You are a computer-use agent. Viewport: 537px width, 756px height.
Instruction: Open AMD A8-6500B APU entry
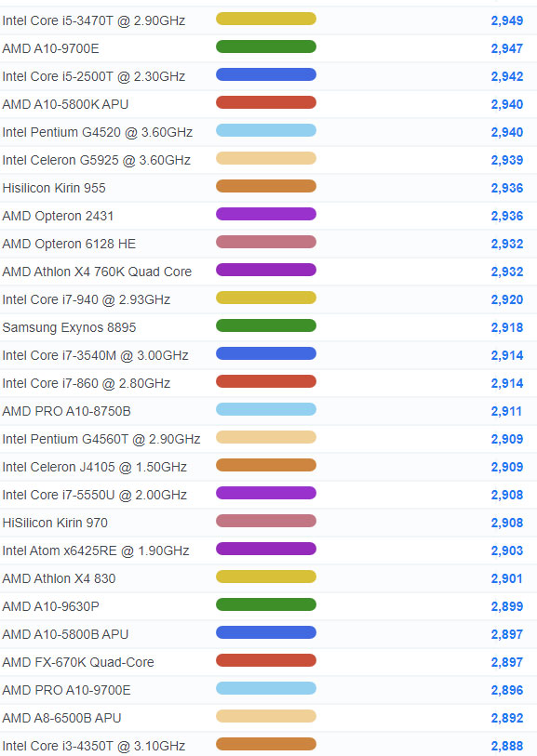pyautogui.click(x=61, y=719)
